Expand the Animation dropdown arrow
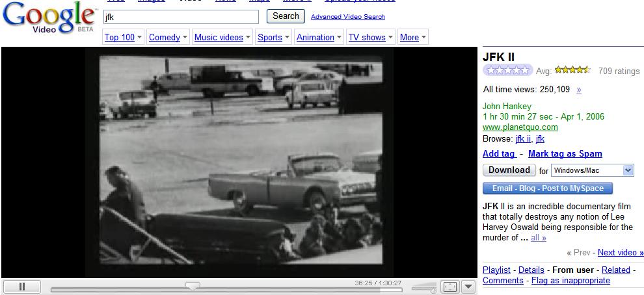 (x=340, y=37)
